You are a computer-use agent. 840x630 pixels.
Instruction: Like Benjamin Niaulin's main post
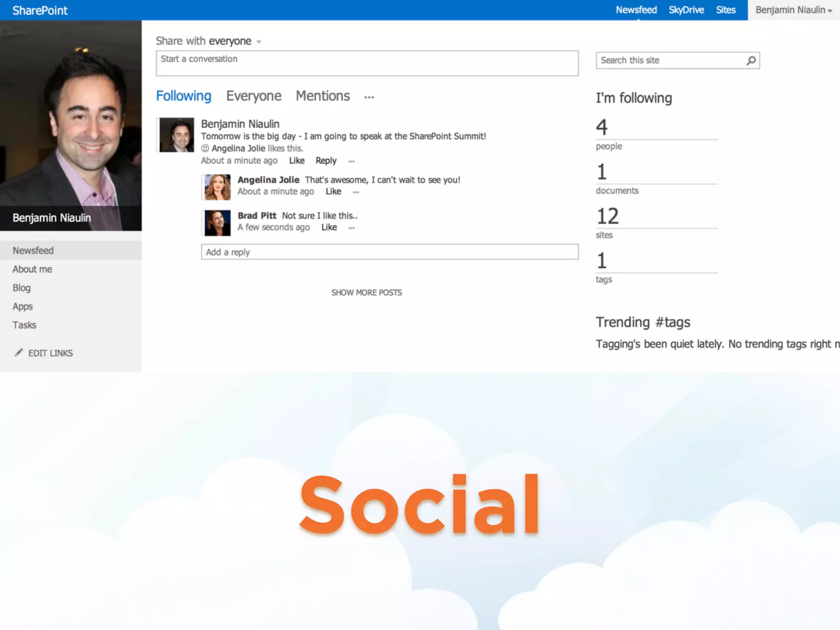click(297, 161)
